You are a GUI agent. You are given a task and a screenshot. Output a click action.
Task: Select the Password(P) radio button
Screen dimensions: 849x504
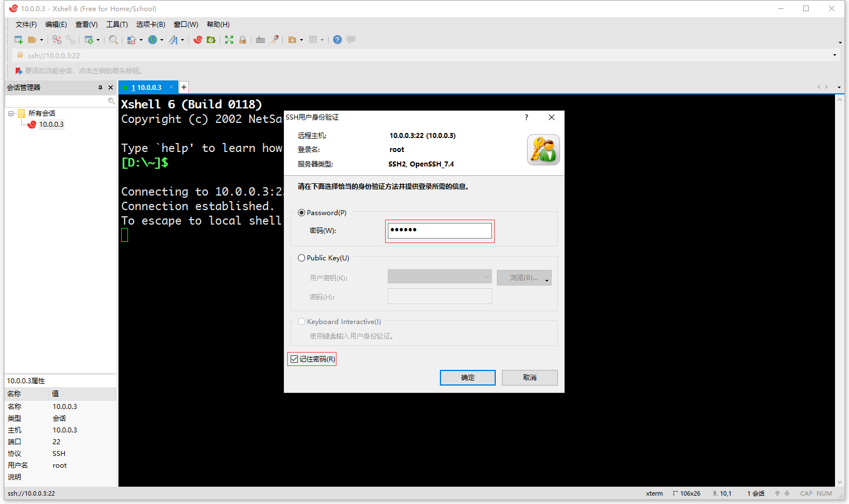tap(302, 213)
